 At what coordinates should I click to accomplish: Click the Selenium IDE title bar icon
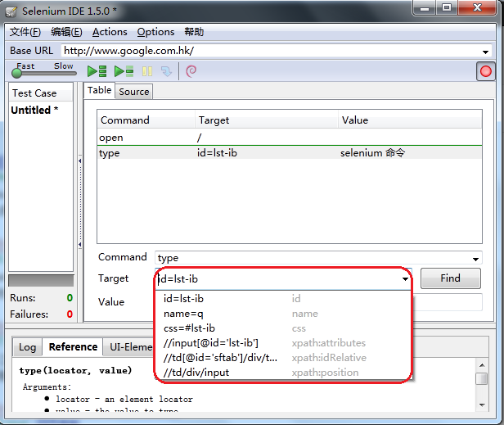click(x=11, y=12)
